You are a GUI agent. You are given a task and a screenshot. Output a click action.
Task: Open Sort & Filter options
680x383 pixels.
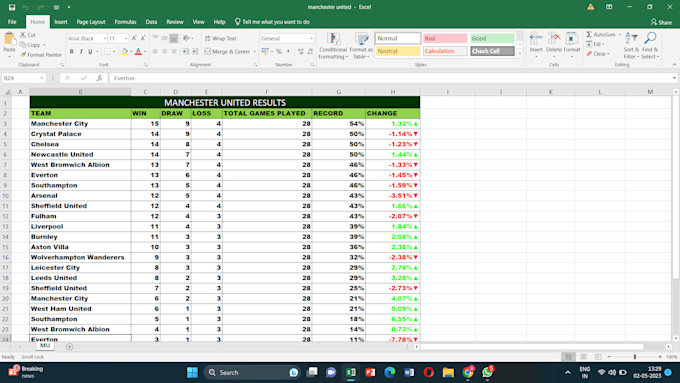coord(631,46)
